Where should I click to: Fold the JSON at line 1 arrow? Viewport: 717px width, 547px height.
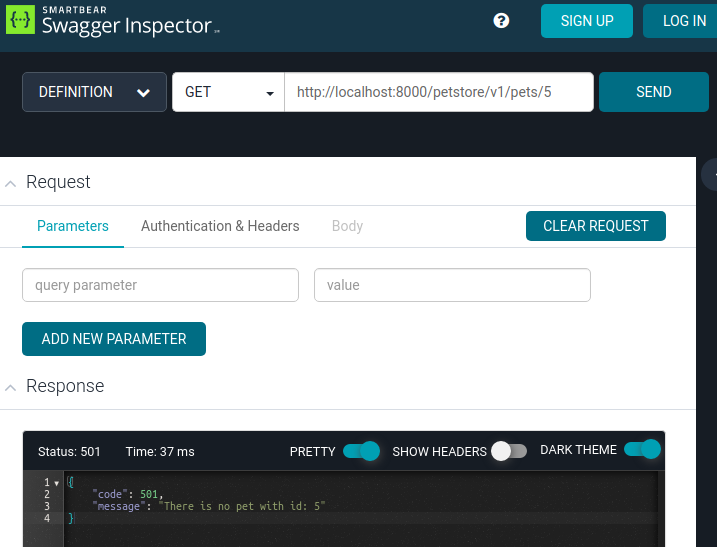(x=57, y=483)
